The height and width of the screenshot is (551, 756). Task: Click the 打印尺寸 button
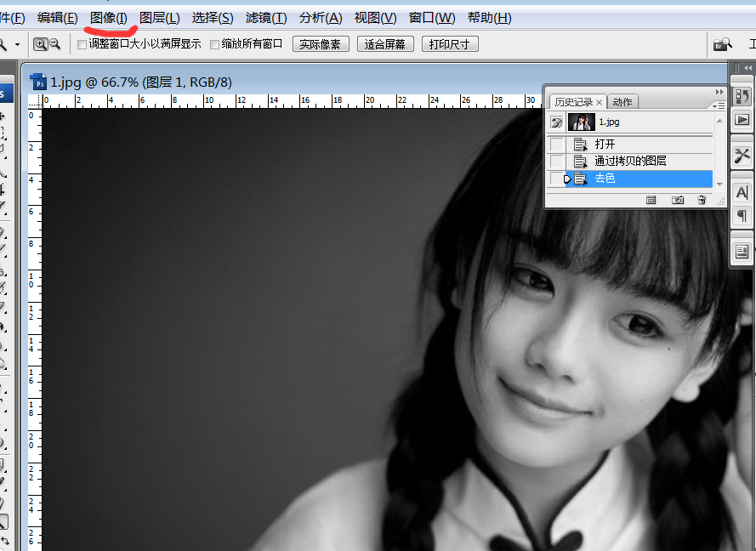click(450, 44)
